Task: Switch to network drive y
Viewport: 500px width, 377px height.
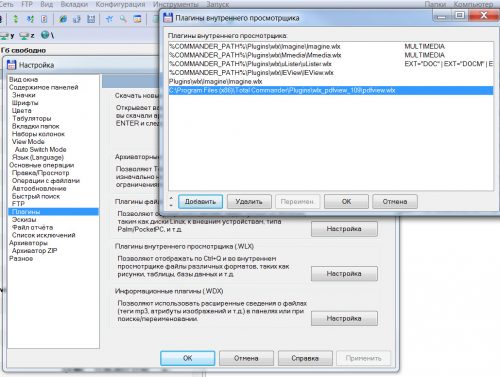Action: click(x=7, y=35)
